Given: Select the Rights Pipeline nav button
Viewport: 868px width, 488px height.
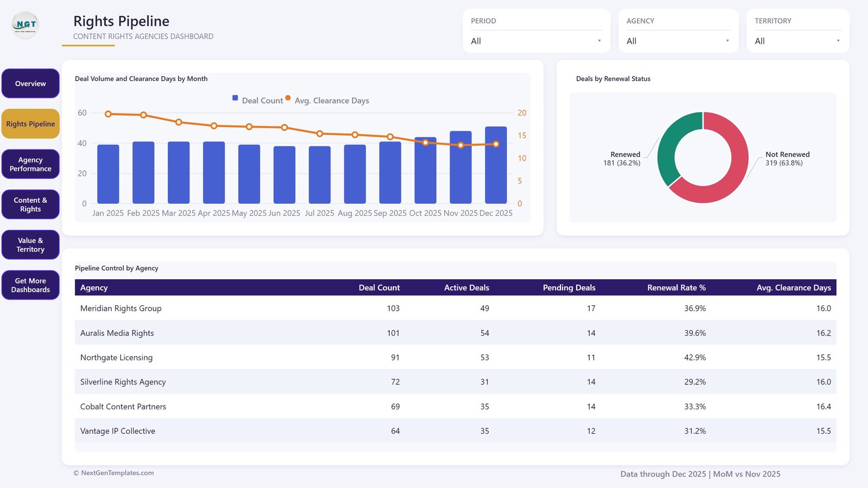Looking at the screenshot, I should 30,124.
